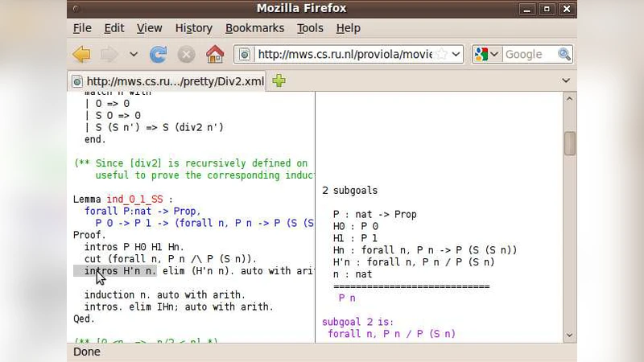Open the Edit menu

coord(114,28)
